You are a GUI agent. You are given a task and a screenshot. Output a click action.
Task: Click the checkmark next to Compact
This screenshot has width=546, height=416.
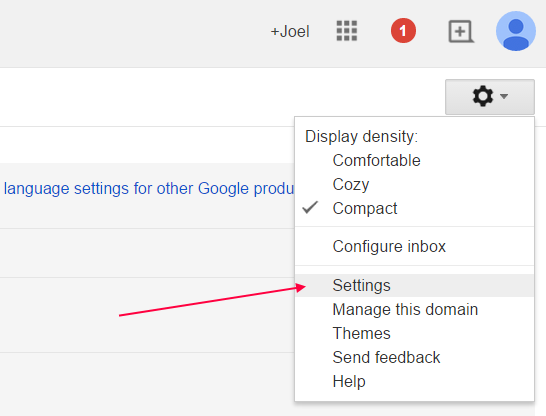pyautogui.click(x=310, y=207)
